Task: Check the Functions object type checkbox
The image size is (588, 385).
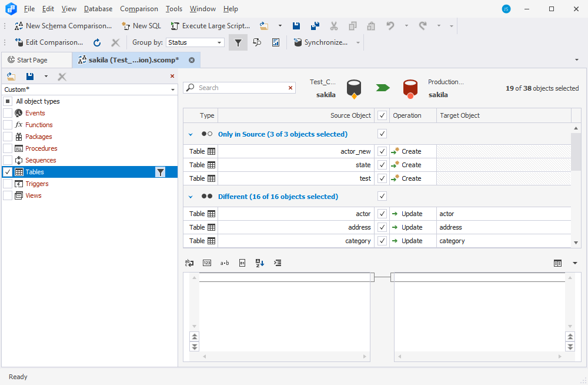Action: pos(8,125)
